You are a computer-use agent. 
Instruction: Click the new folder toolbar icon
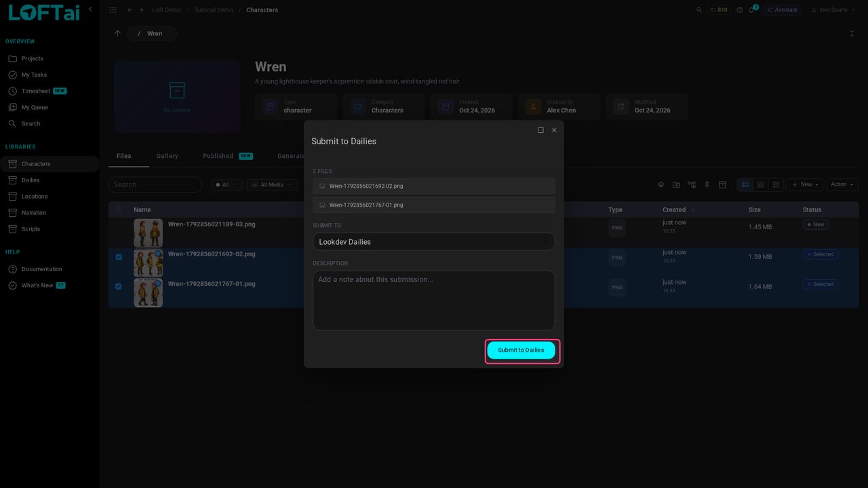pyautogui.click(x=676, y=184)
